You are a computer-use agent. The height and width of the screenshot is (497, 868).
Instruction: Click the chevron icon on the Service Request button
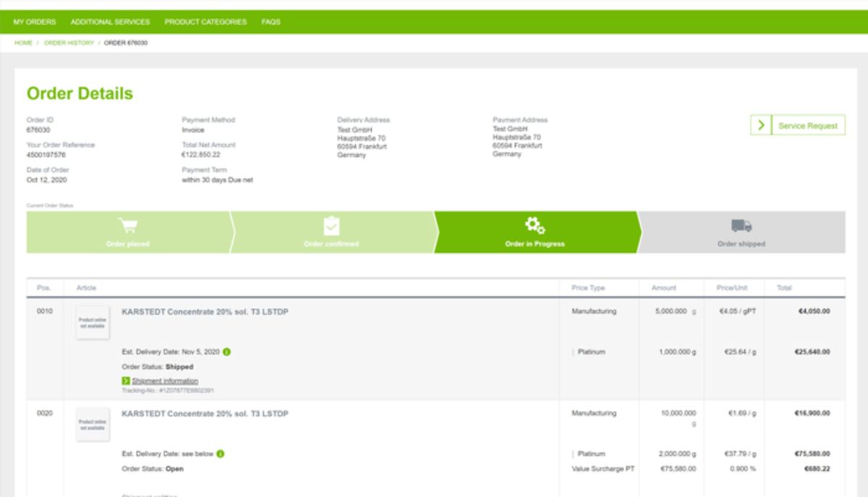(x=761, y=124)
